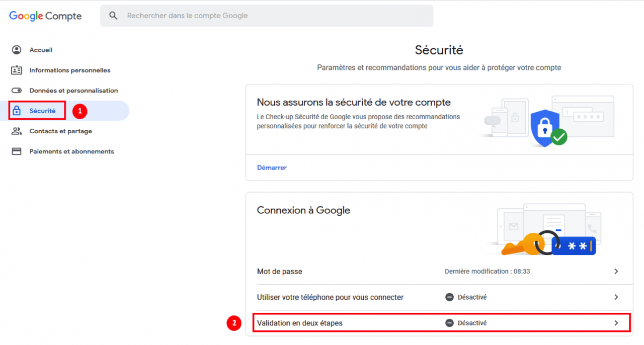The width and height of the screenshot is (644, 345).
Task: Click the Données et personnalisation toggle icon
Action: pyautogui.click(x=17, y=91)
